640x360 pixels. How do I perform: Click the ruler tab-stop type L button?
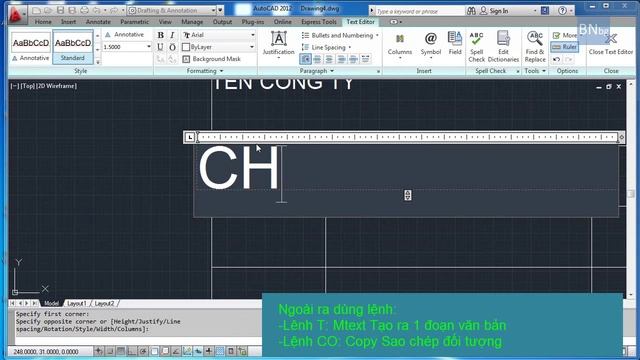(190, 137)
